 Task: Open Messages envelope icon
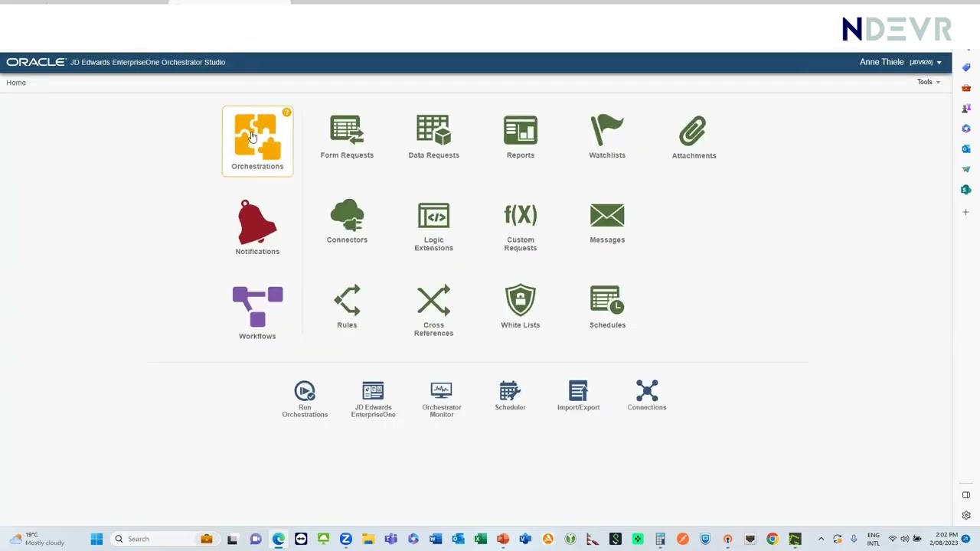pos(607,223)
